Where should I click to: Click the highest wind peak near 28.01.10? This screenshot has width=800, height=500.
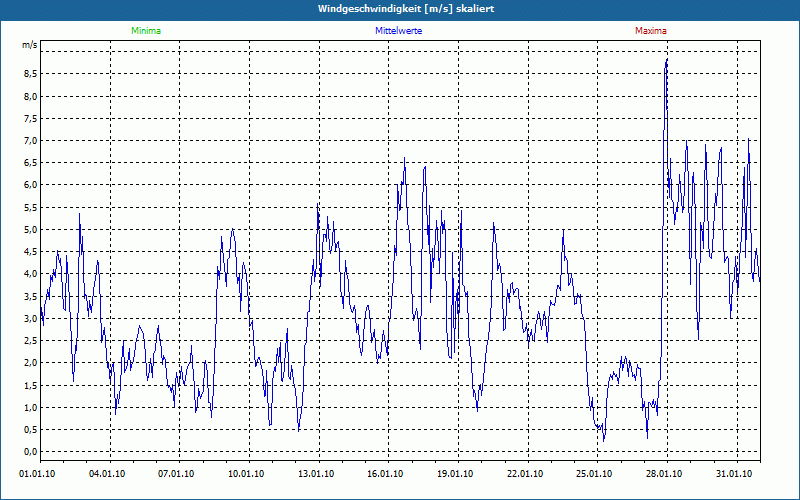pos(667,60)
